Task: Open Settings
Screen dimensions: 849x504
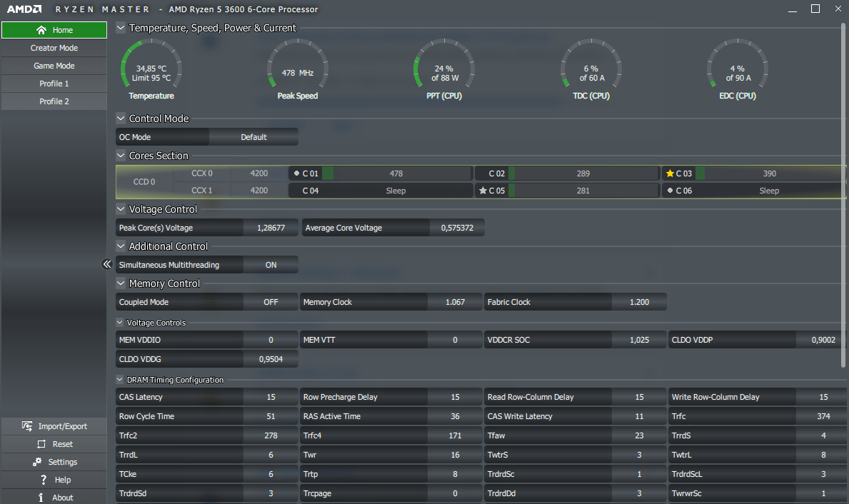Action: [54, 463]
